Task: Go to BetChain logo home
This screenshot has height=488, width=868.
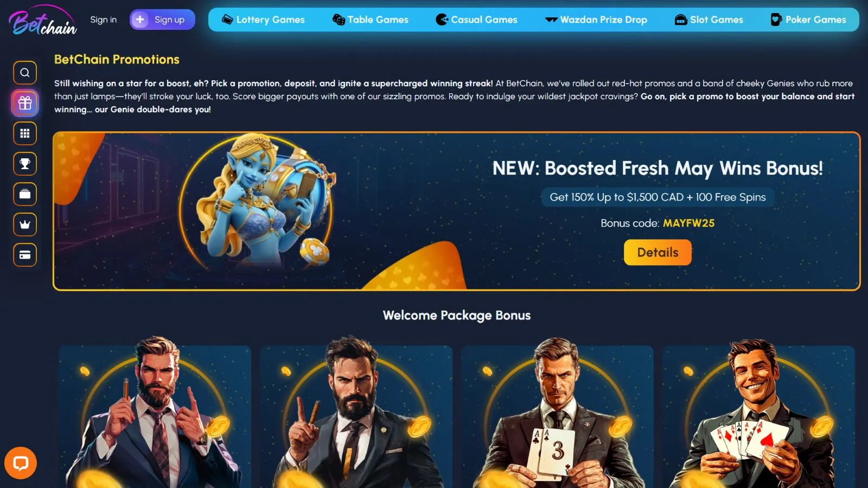Action: click(x=43, y=21)
